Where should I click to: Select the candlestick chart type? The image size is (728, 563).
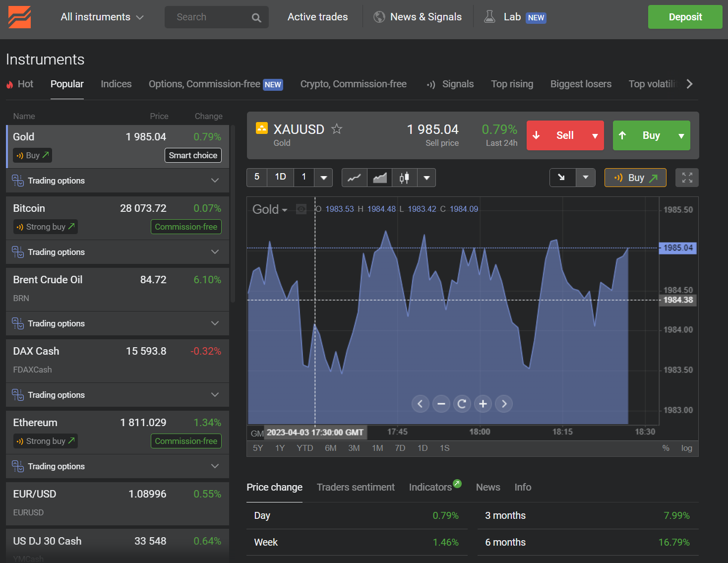click(404, 177)
